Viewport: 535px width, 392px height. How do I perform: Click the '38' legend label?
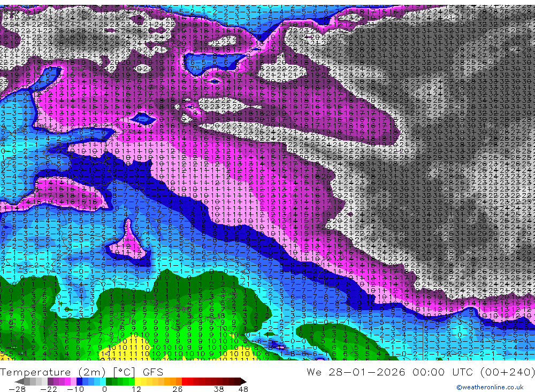pyautogui.click(x=218, y=389)
